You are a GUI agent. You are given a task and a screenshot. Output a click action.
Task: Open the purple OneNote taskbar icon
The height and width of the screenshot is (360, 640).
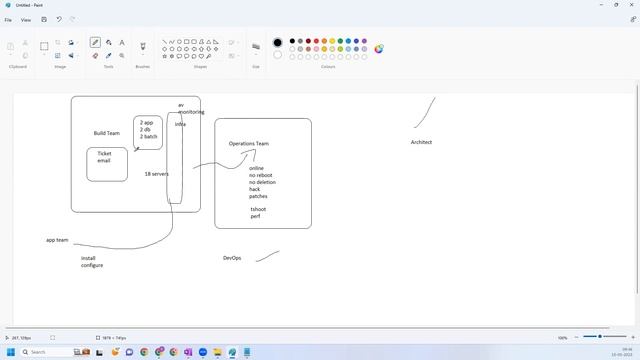click(x=188, y=352)
